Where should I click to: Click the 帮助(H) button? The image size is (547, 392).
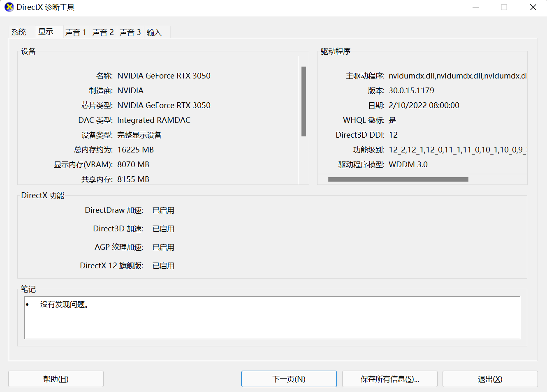click(x=56, y=379)
